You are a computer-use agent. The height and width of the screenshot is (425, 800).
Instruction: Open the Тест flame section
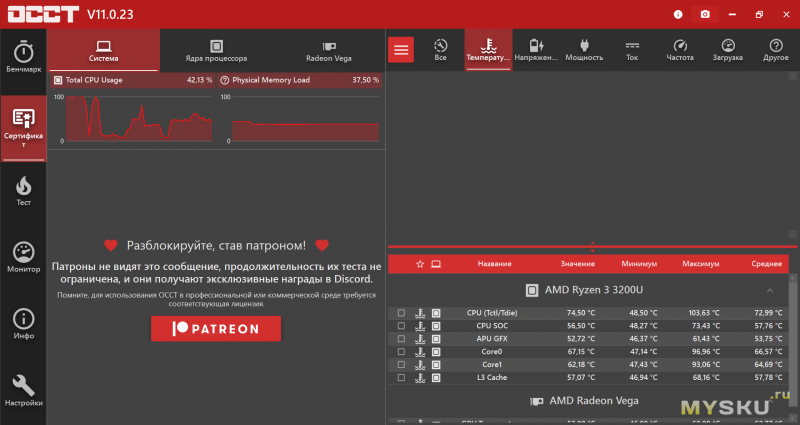pos(23,192)
